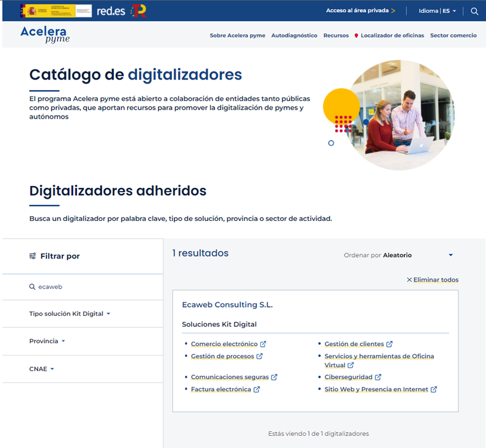Open Sector comercio menu item
The width and height of the screenshot is (486, 448).
[x=453, y=35]
